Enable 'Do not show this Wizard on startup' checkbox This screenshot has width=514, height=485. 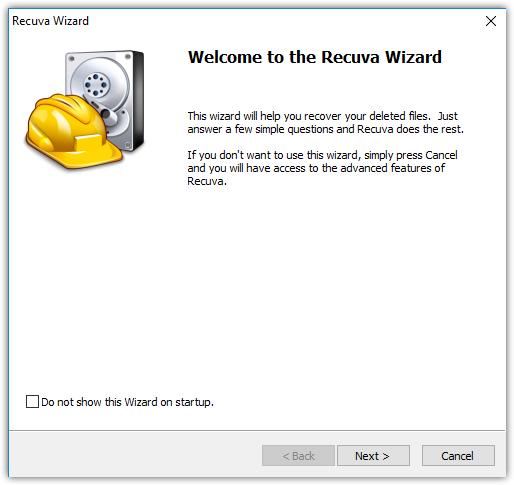[32, 402]
